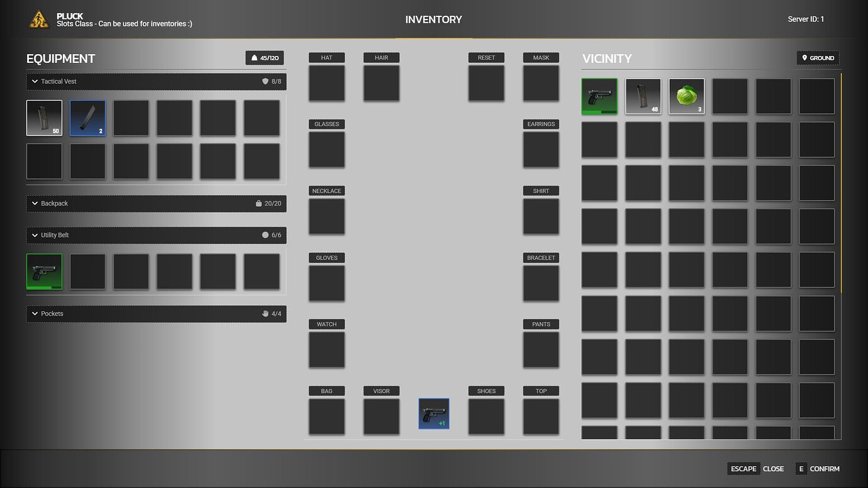This screenshot has height=488, width=868.
Task: Select the SHOES equipment slot
Action: [486, 416]
